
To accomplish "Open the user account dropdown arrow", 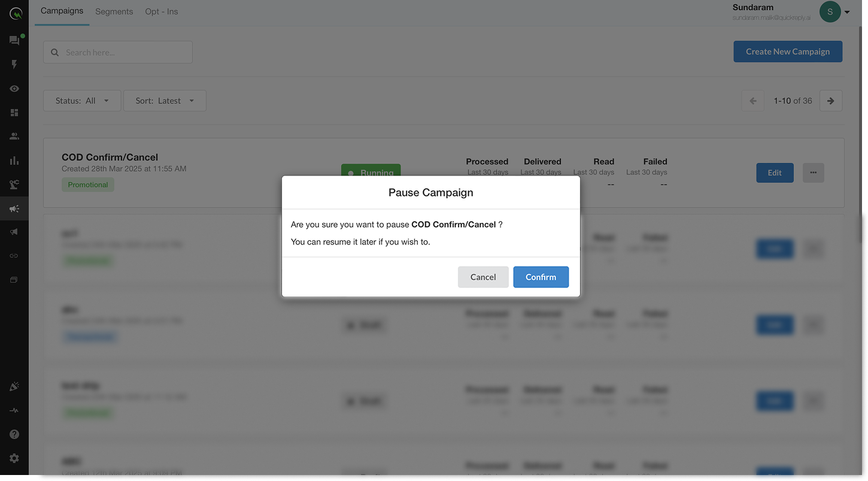I will [x=847, y=12].
